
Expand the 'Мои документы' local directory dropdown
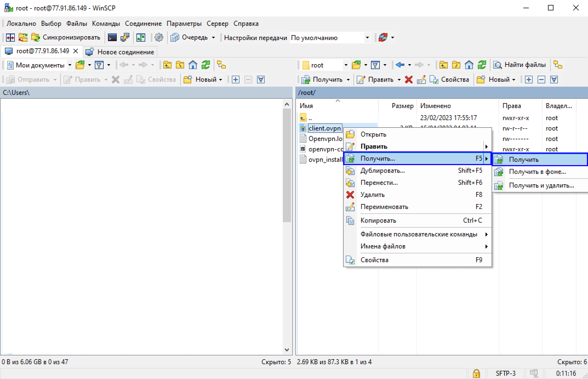coord(70,65)
